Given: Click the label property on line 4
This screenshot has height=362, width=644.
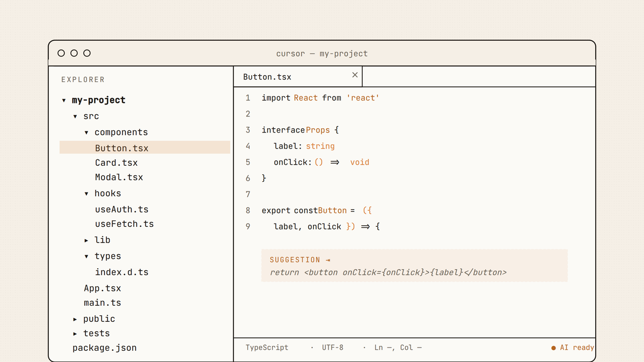Looking at the screenshot, I should (287, 146).
